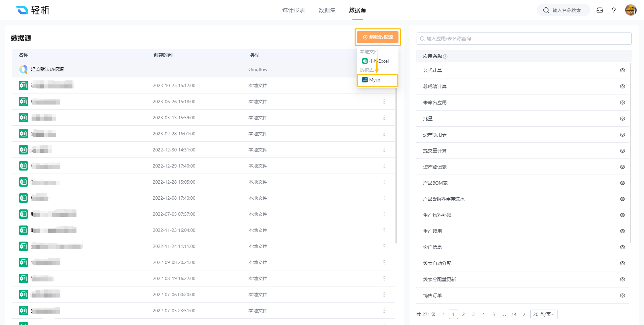Click the 新建数据源 button
This screenshot has height=325, width=644.
click(x=378, y=37)
